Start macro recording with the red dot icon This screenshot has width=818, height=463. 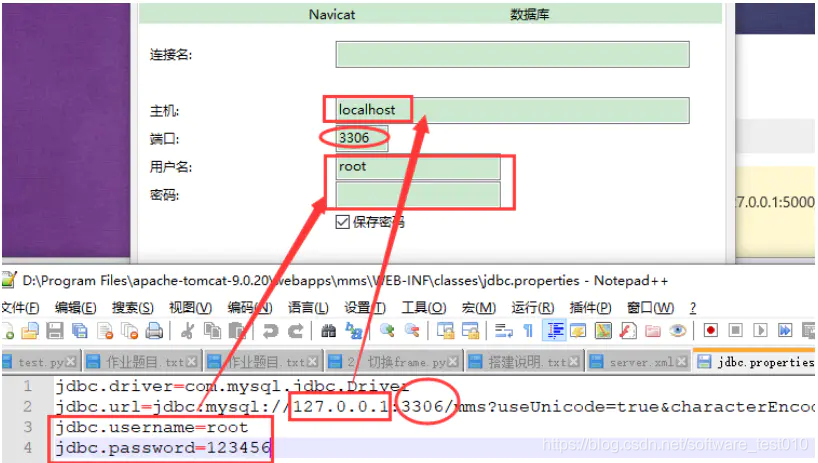pos(711,331)
